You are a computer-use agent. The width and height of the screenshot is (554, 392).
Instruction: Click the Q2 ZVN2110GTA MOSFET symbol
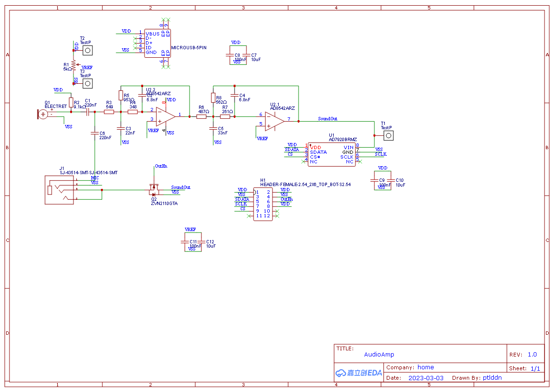coord(154,190)
